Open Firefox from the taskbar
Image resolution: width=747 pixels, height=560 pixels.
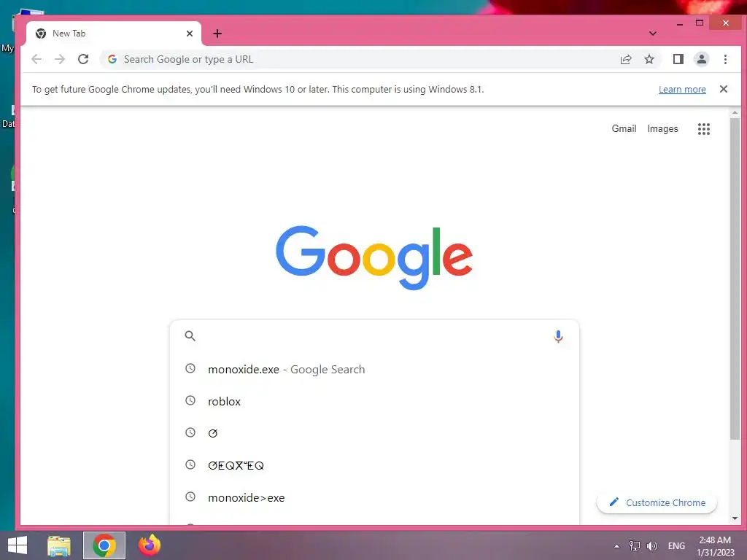pos(149,545)
